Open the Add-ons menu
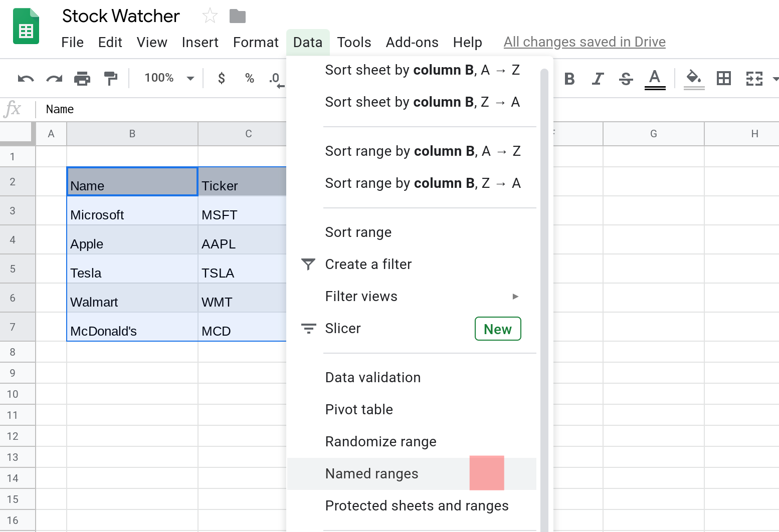 (x=412, y=43)
